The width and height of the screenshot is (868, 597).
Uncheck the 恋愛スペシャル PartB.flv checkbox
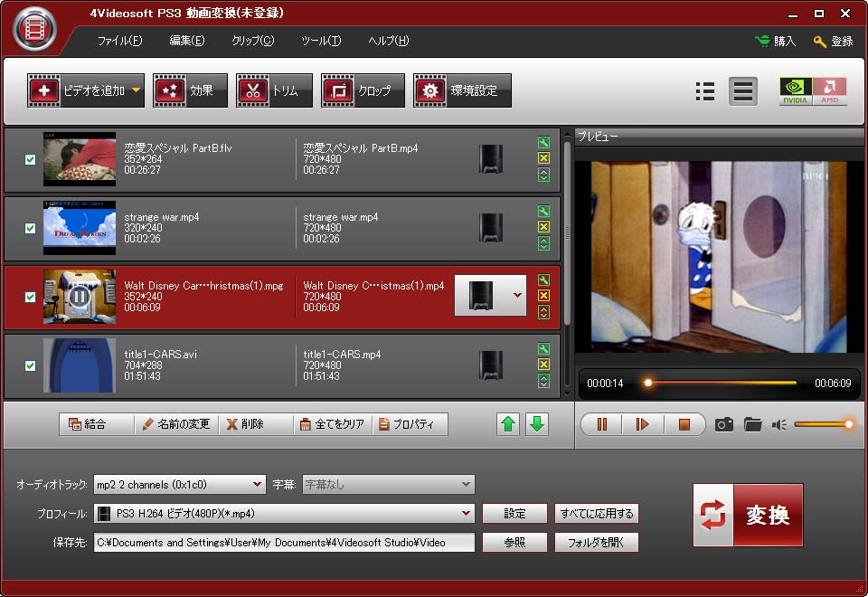coord(30,159)
